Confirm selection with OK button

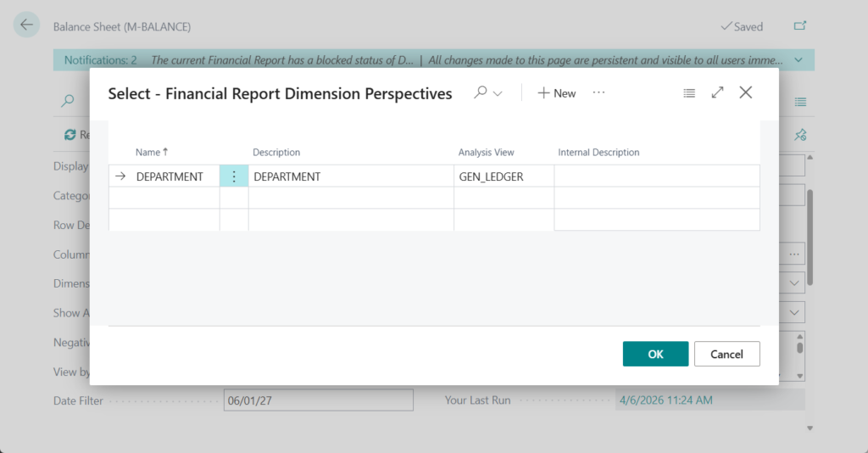point(655,354)
